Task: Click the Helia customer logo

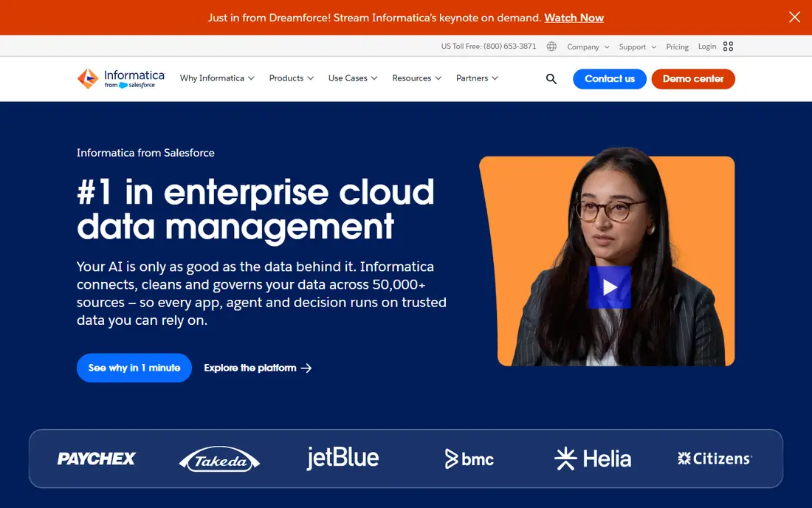Action: point(593,459)
